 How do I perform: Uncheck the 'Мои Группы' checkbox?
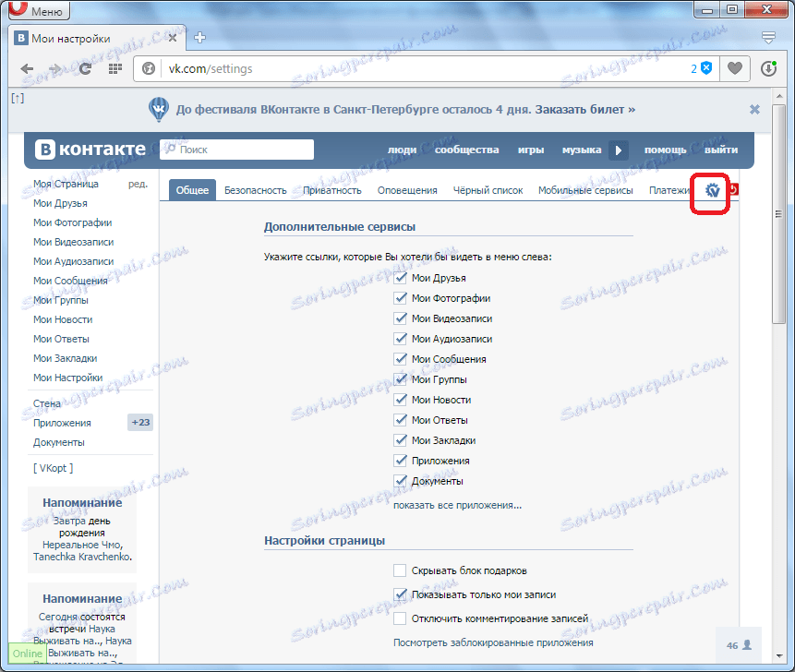pos(400,379)
